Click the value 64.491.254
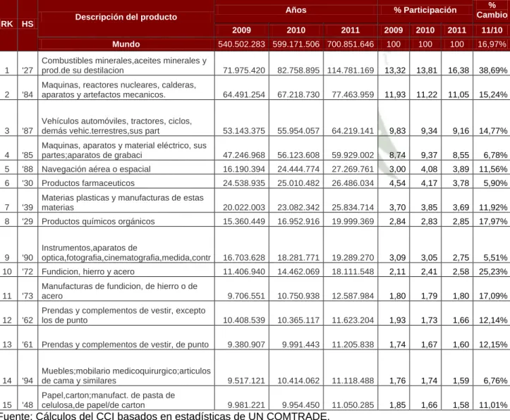 pyautogui.click(x=244, y=94)
